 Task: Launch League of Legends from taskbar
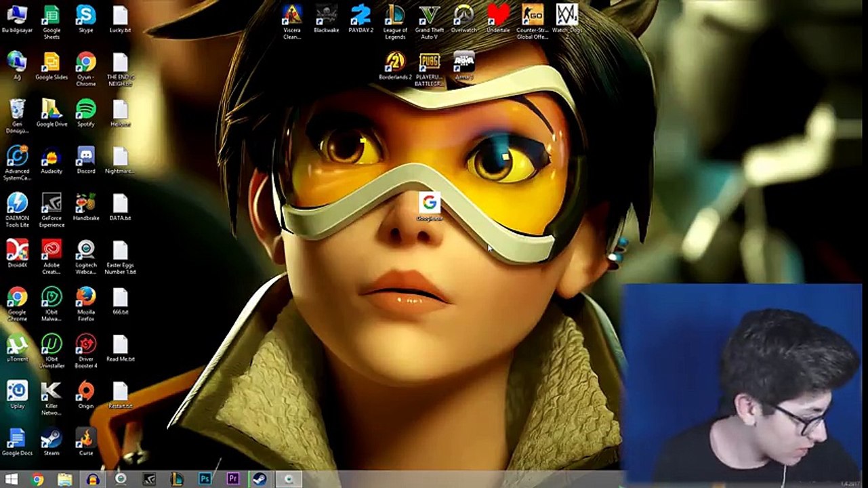[x=177, y=479]
